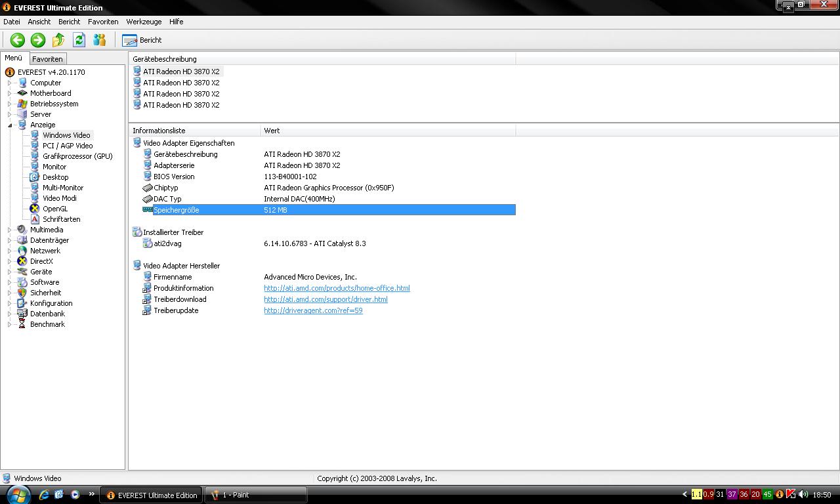Click the Up level arrow toolbar icon
The width and height of the screenshot is (840, 504).
(58, 40)
